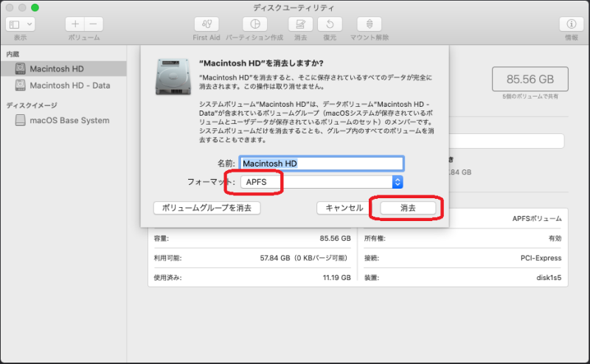Viewport: 590px width, 364px height.
Task: Click the hard drive icon in dialog
Action: [173, 77]
